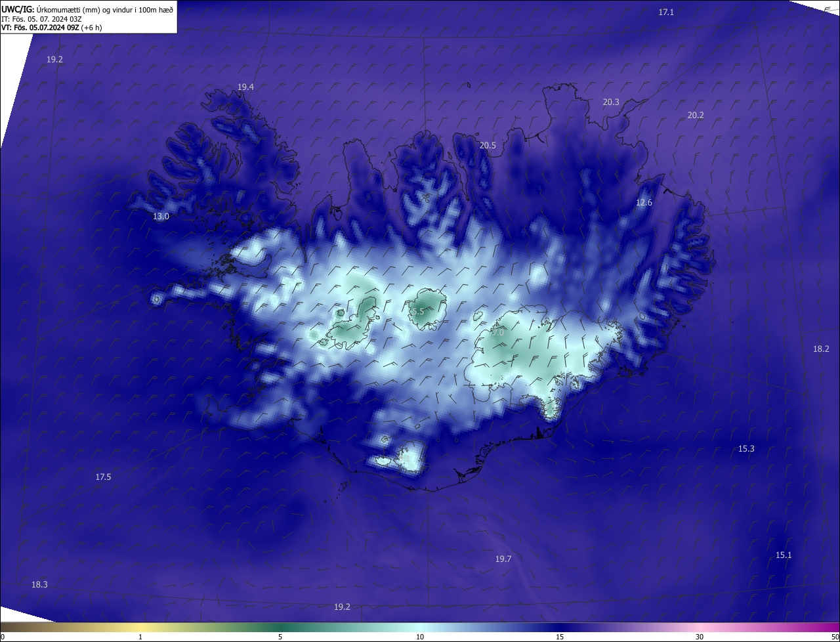Screen dimensions: 840x642
Task: Click the 17.1 value label on the map
Action: click(666, 12)
